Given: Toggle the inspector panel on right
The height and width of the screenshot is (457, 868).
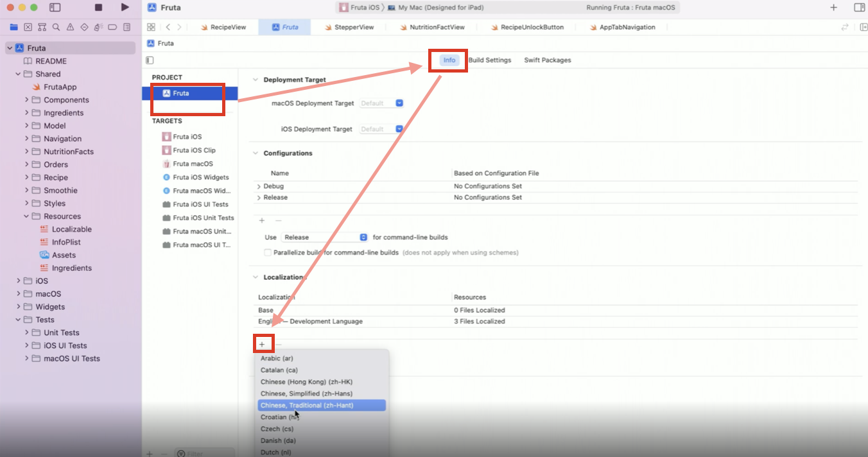Looking at the screenshot, I should pyautogui.click(x=859, y=8).
